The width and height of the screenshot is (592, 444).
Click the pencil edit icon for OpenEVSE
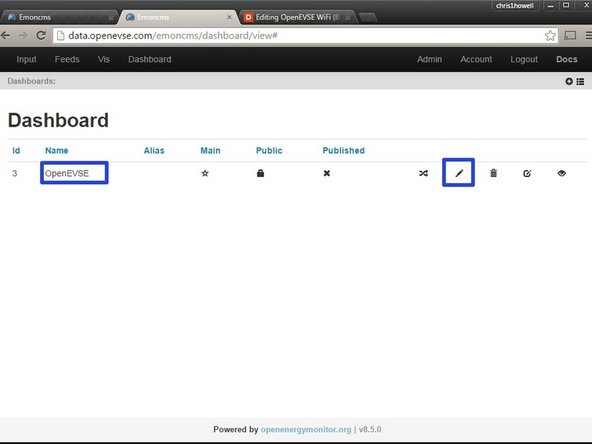point(459,173)
